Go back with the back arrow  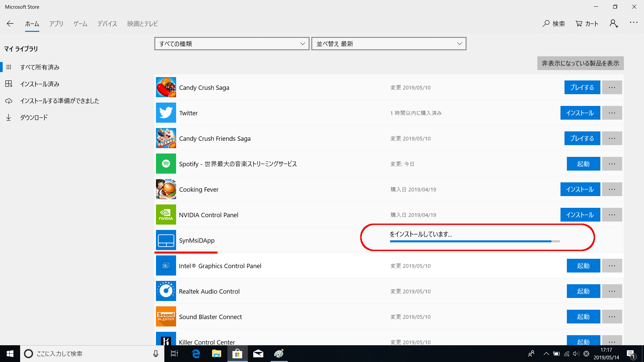click(10, 23)
